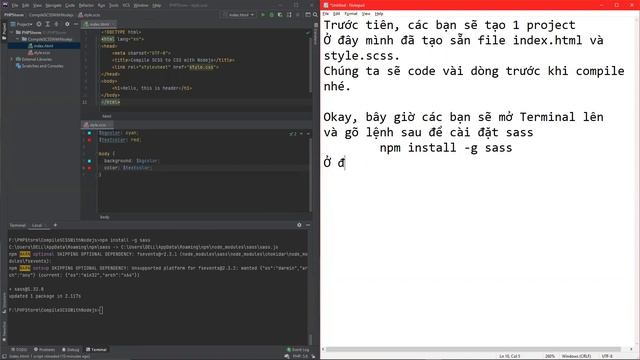Screen dimensions: 640x360
Task: Open the VCS menu in PhpStorm
Action: tap(126, 5)
